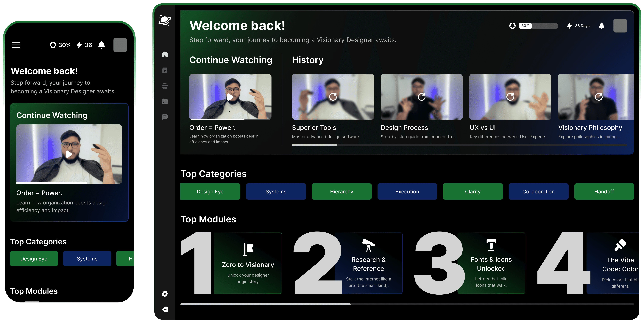Open the Zero to Visionary module card

tap(248, 263)
